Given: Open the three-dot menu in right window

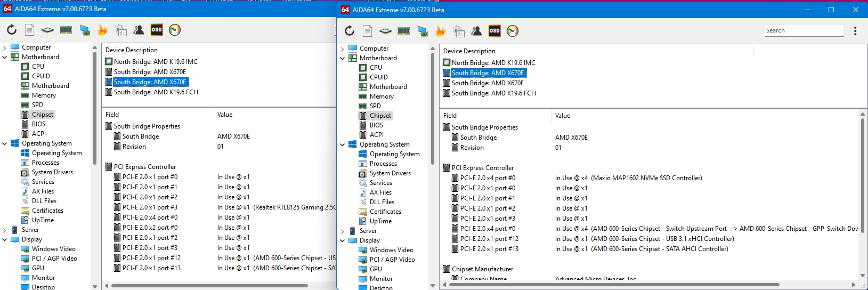Looking at the screenshot, I should tap(855, 31).
